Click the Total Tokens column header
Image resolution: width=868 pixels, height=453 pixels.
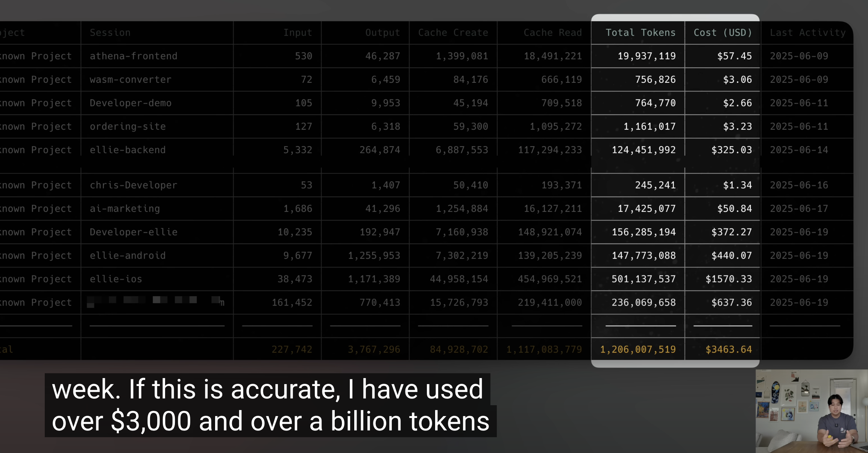640,33
